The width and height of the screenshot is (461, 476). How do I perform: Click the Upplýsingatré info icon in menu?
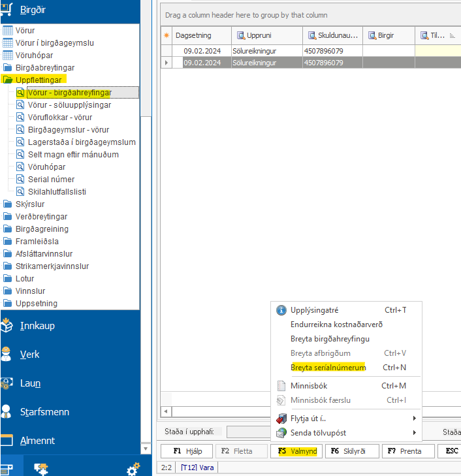click(x=281, y=310)
